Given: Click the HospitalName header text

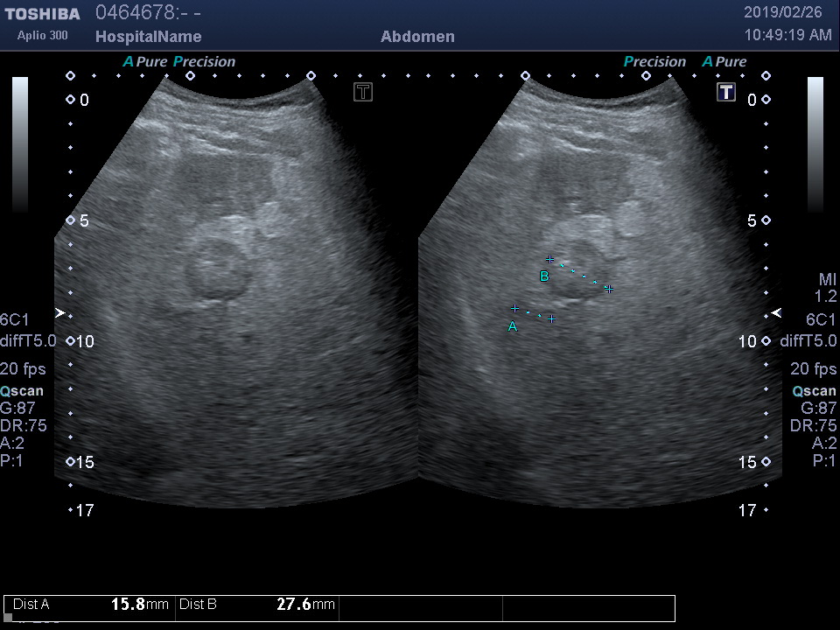Looking at the screenshot, I should (x=148, y=37).
